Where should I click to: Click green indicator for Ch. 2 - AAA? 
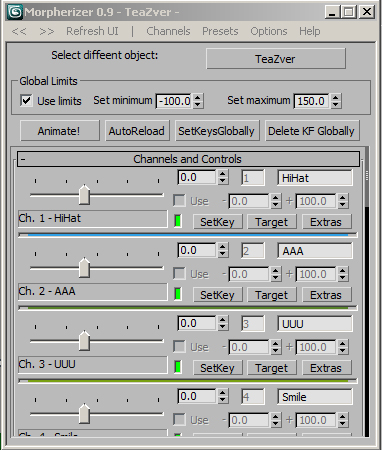(178, 294)
